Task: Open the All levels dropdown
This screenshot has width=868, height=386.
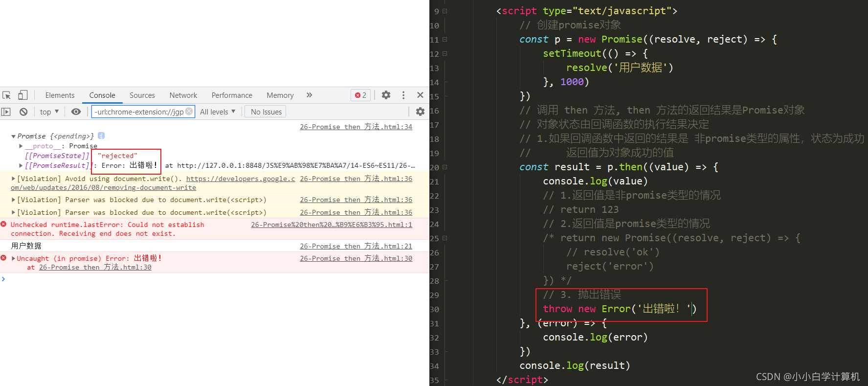Action: [x=218, y=112]
